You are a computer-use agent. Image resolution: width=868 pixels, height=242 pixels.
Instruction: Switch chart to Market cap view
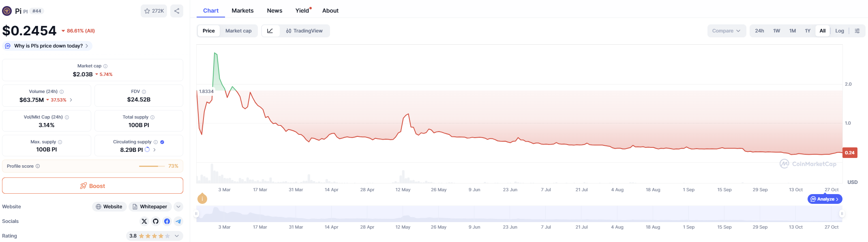[238, 31]
